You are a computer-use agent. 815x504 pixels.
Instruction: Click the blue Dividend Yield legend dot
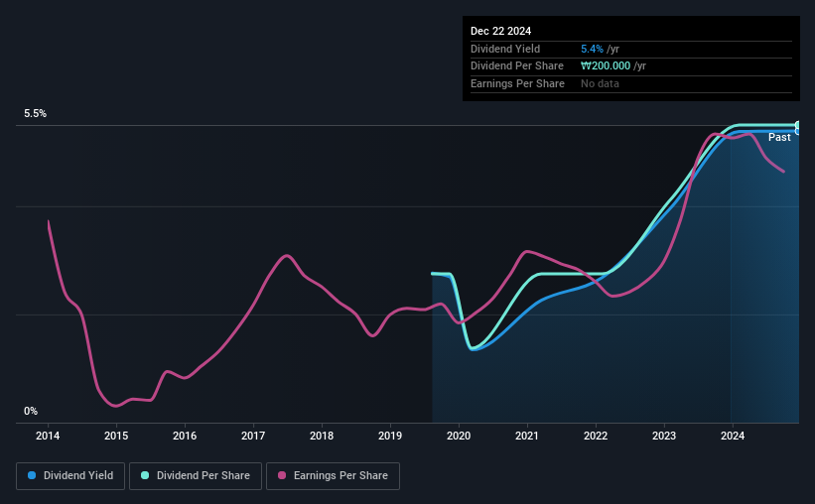pos(32,475)
